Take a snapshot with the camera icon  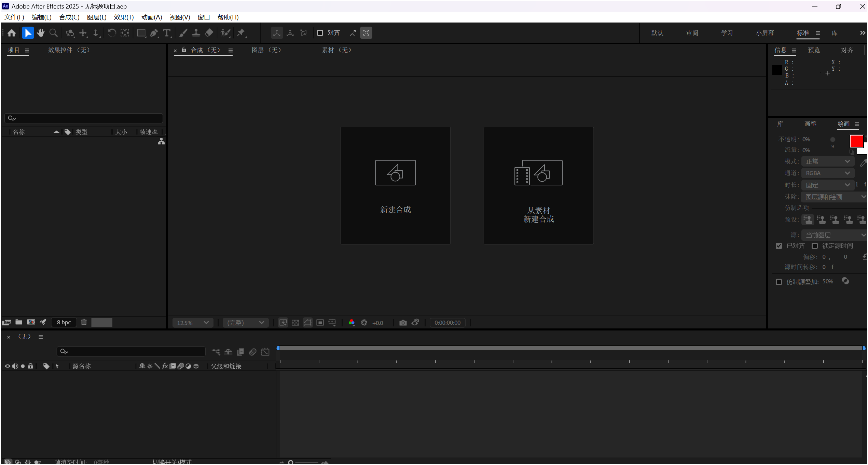pos(403,323)
